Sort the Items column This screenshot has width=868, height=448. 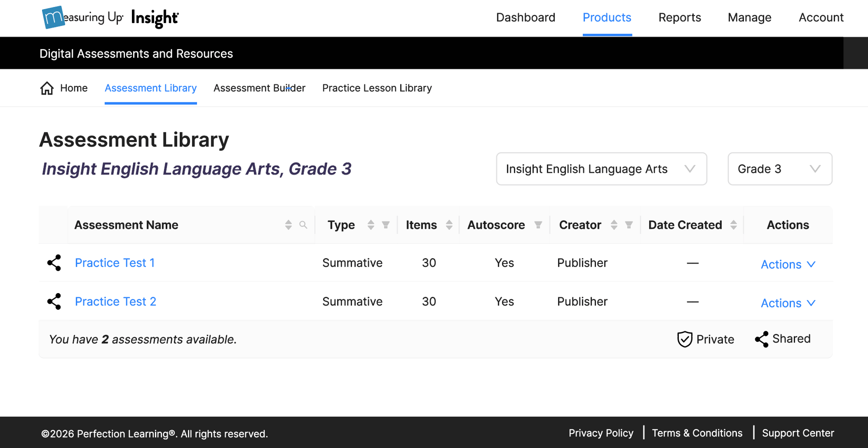point(449,225)
